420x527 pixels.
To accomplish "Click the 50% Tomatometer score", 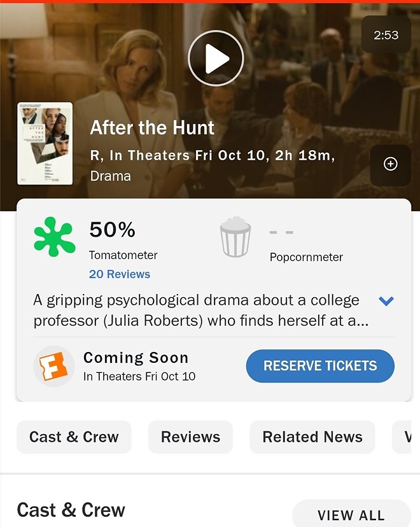I will pos(112,230).
